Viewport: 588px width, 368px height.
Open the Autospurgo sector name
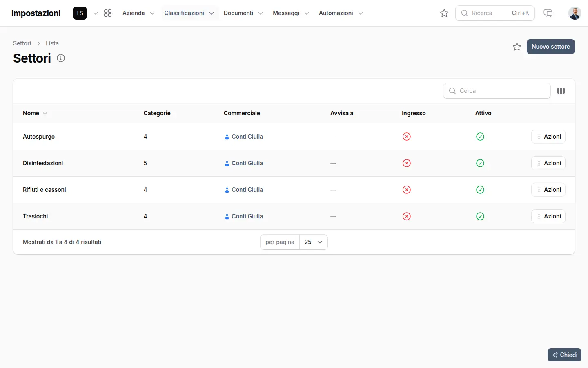(39, 137)
